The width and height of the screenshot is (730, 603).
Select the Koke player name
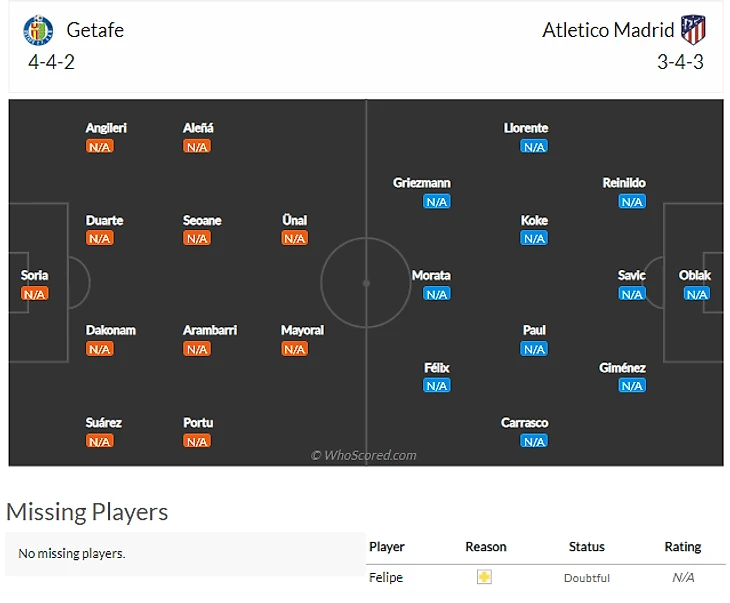click(x=534, y=220)
